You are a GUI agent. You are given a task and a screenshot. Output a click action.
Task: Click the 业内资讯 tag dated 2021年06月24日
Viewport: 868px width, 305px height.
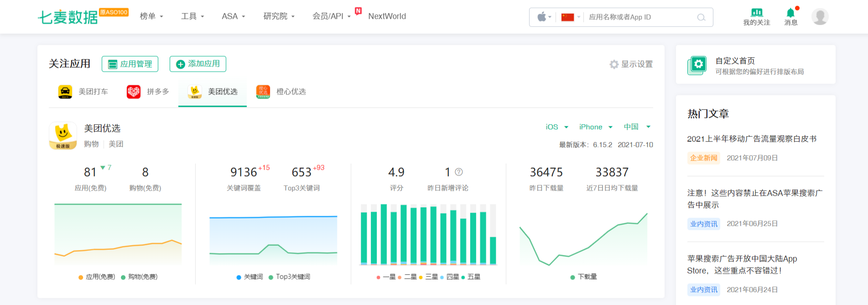(x=703, y=289)
